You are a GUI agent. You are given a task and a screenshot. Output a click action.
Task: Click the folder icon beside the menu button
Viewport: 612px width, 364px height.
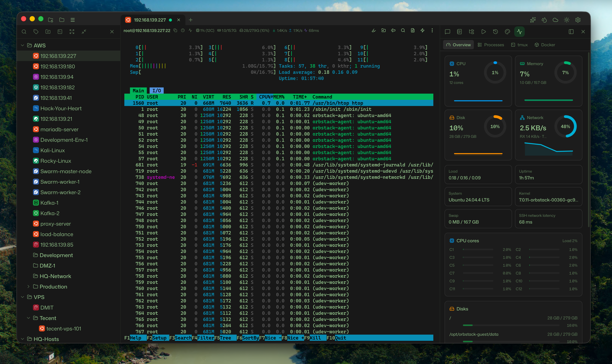tap(62, 20)
